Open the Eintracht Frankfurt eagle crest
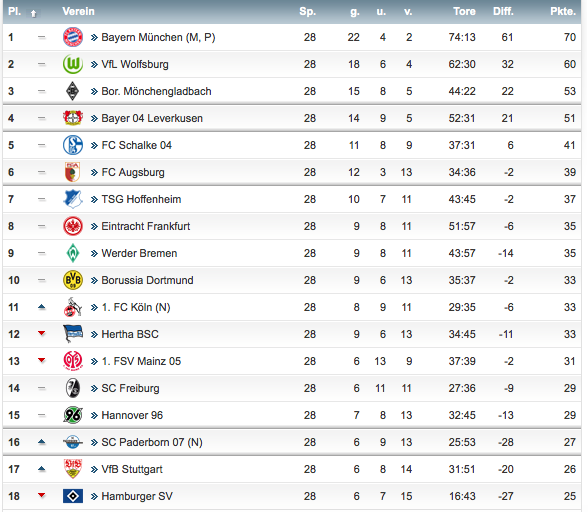588x512 pixels. [73, 226]
